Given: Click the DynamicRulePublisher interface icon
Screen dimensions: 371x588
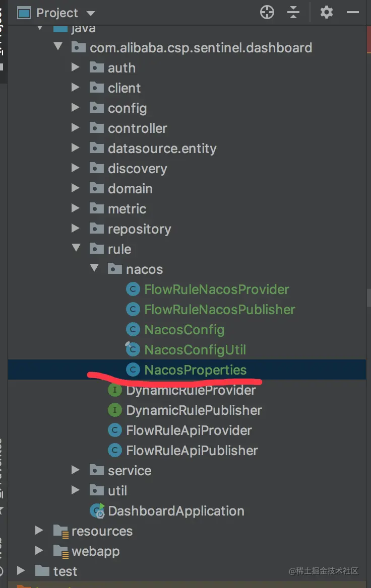Looking at the screenshot, I should 115,410.
